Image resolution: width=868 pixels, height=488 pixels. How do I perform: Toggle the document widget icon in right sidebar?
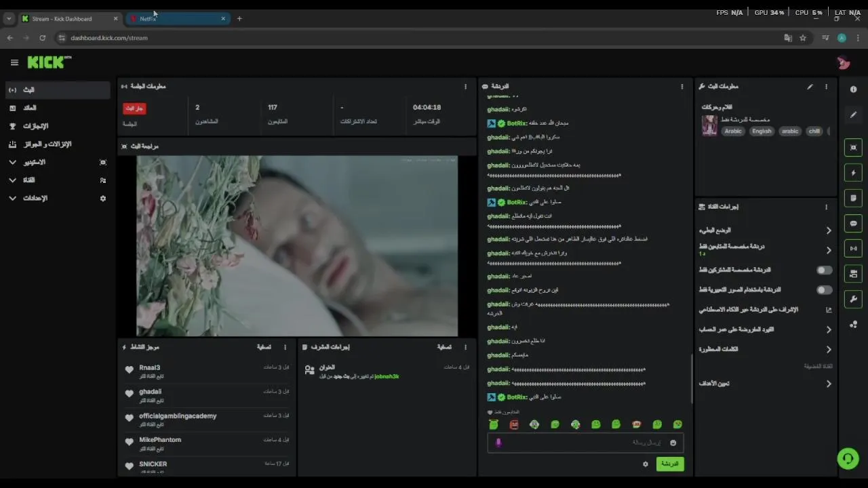(x=853, y=198)
